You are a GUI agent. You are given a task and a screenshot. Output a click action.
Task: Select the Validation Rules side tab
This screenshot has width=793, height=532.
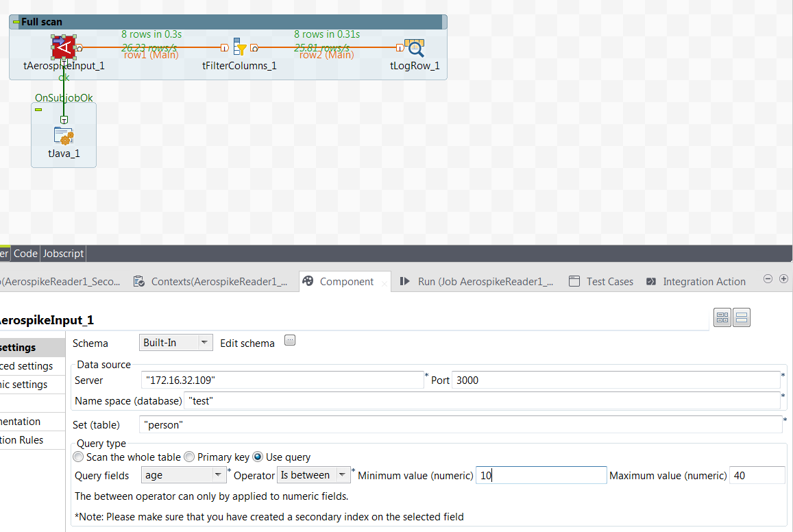pyautogui.click(x=32, y=440)
